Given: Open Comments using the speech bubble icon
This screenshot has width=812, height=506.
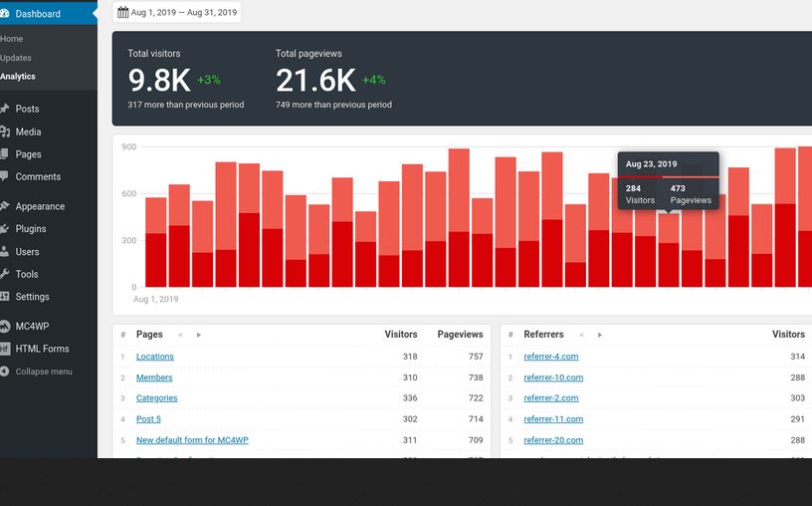Looking at the screenshot, I should (x=4, y=176).
